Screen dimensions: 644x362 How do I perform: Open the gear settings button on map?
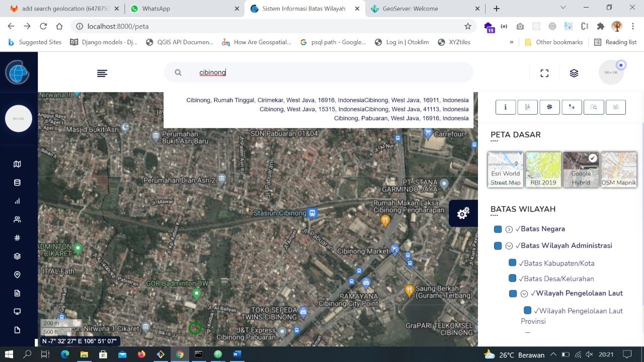click(x=463, y=213)
